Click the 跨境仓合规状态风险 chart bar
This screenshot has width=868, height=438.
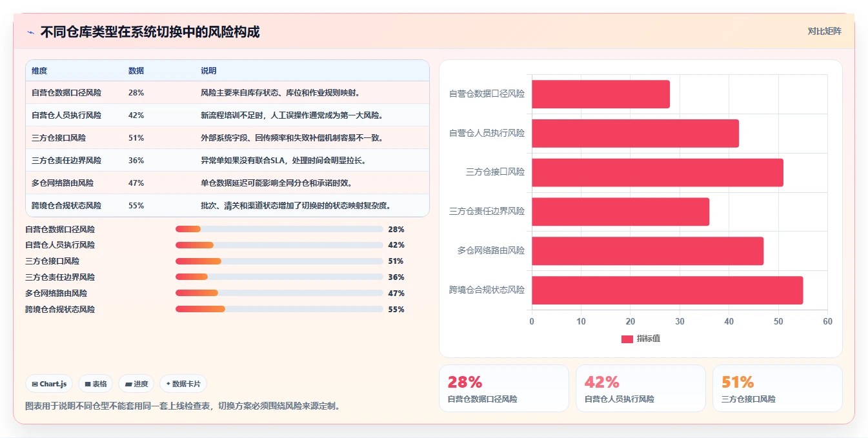tap(667, 290)
